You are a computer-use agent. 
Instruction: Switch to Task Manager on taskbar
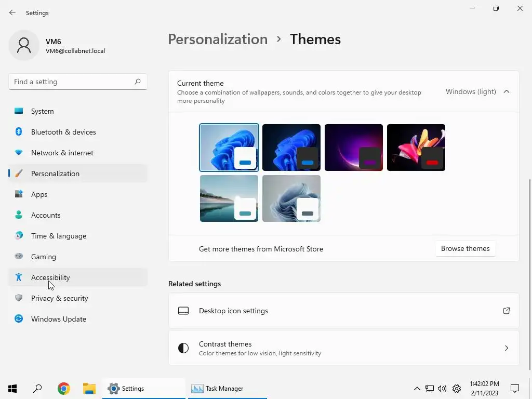pyautogui.click(x=228, y=388)
